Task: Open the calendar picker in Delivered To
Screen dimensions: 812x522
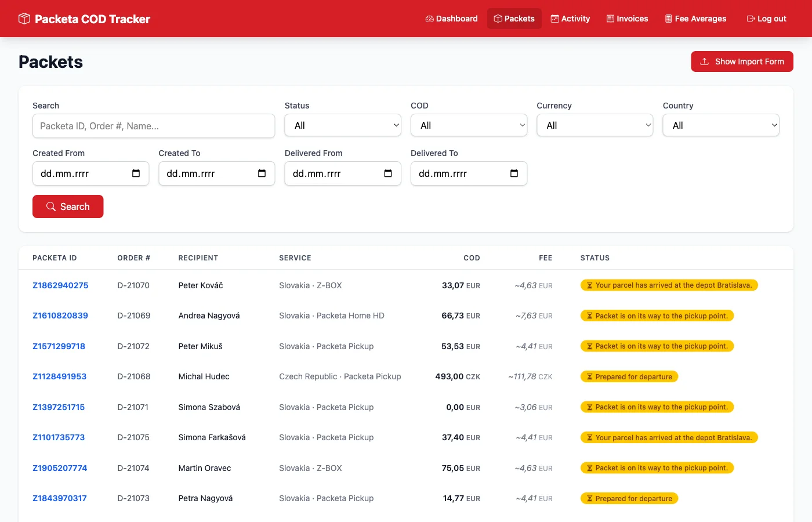Action: point(514,173)
